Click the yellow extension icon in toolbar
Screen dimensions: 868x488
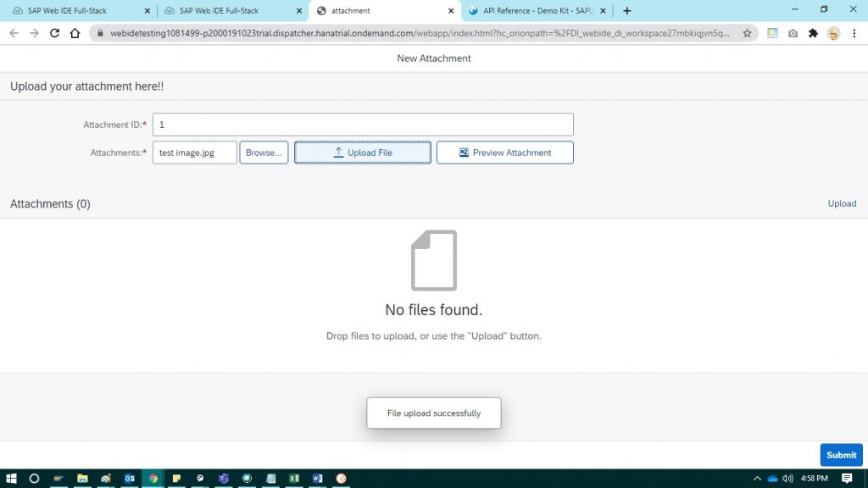pyautogui.click(x=772, y=33)
